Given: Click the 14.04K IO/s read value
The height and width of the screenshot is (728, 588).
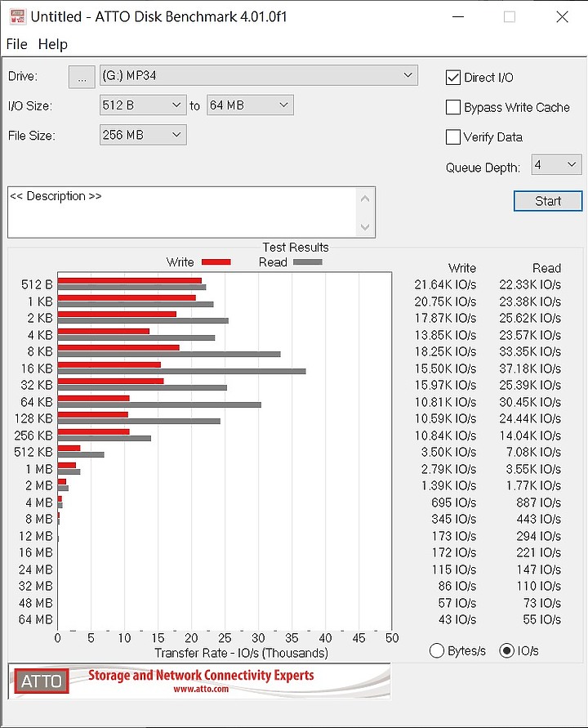Looking at the screenshot, I should pyautogui.click(x=530, y=435).
